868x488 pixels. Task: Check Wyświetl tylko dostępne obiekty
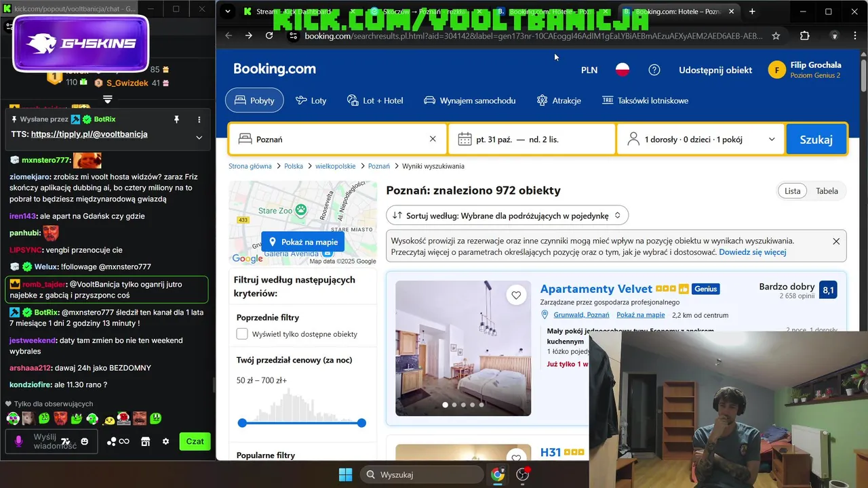coord(242,334)
